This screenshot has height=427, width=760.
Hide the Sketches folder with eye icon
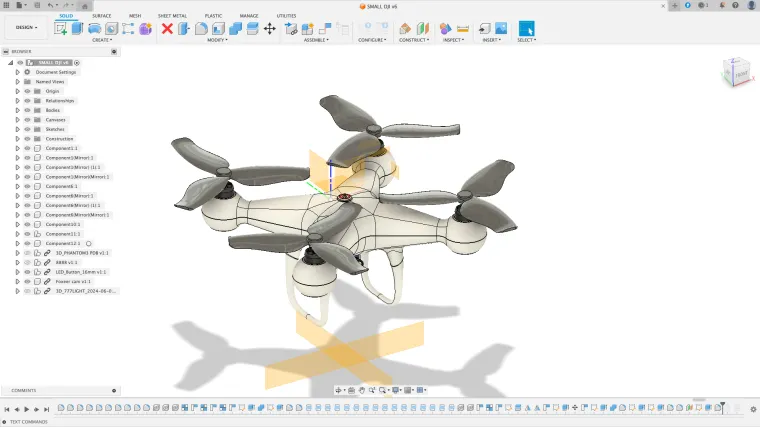tap(27, 129)
